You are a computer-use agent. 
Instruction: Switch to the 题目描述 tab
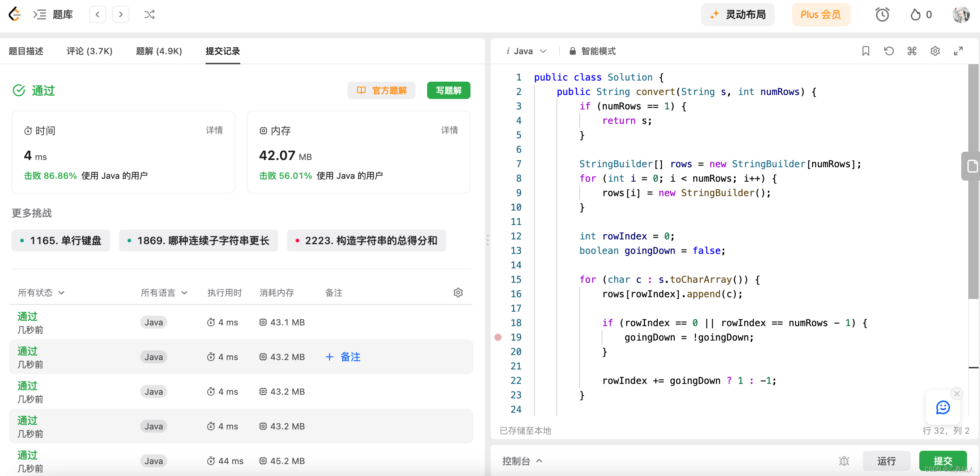tap(26, 51)
